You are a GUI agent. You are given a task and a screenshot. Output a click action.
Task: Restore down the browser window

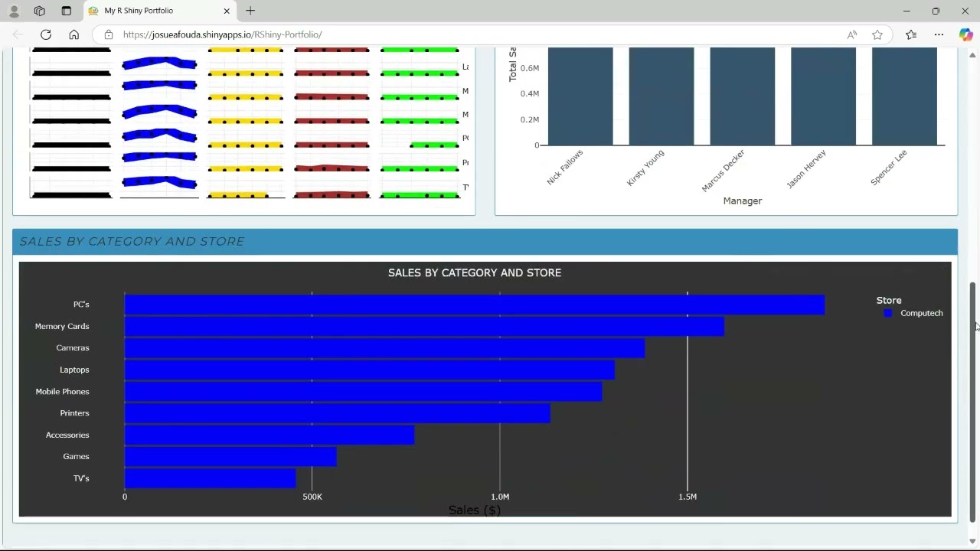click(x=936, y=11)
